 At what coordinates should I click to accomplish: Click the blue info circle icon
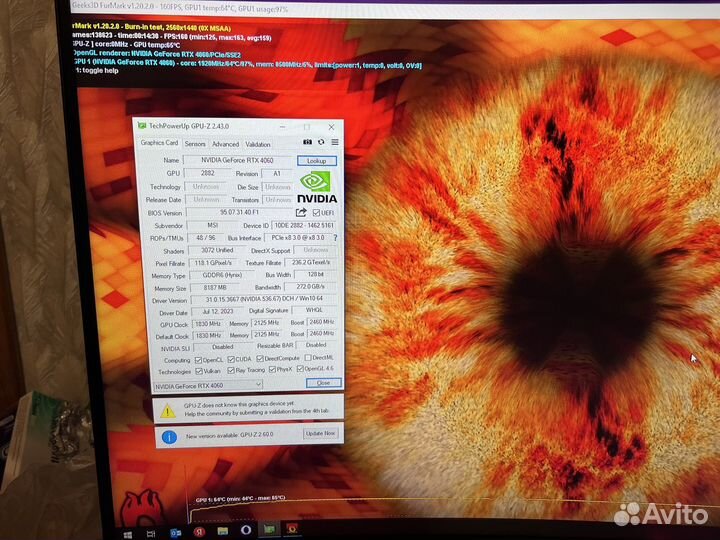(169, 437)
